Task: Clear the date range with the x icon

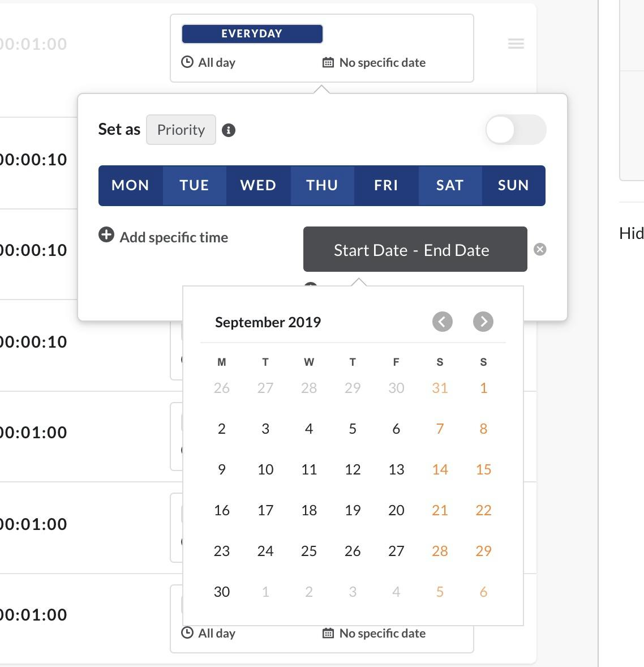Action: [x=540, y=249]
